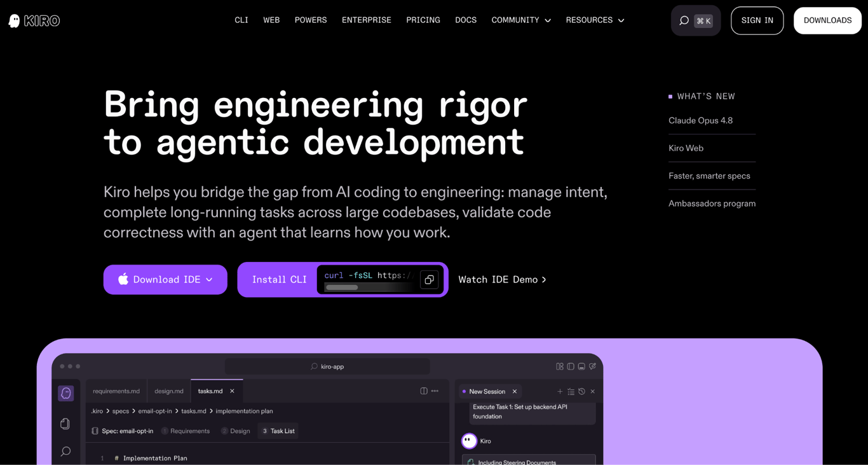
Task: Click the What's New heading
Action: (x=706, y=97)
